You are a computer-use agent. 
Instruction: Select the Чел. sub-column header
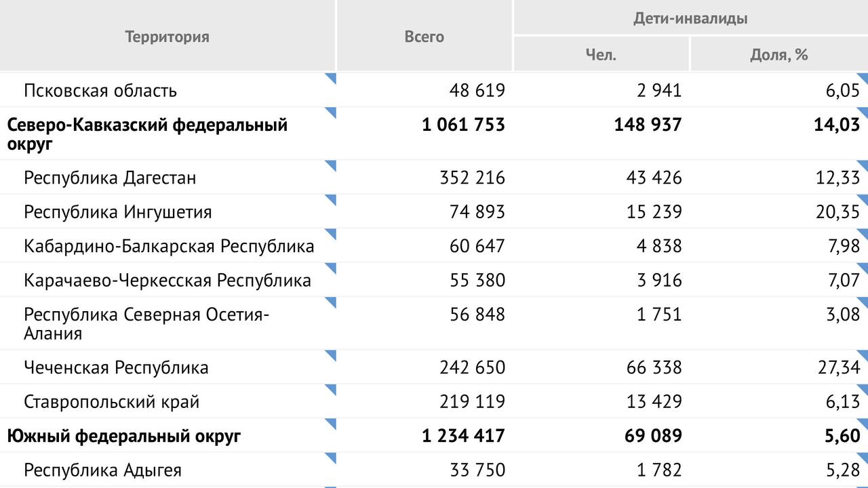(x=601, y=54)
